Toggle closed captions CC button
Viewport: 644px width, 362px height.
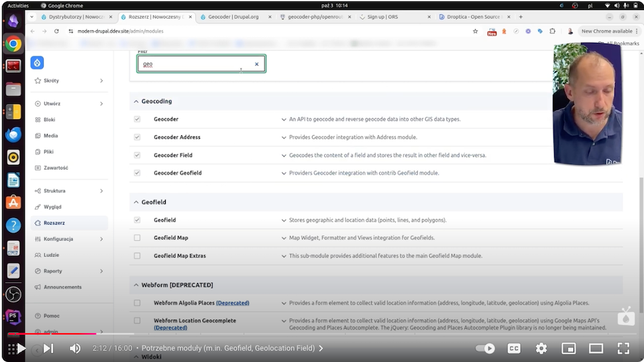pos(514,349)
